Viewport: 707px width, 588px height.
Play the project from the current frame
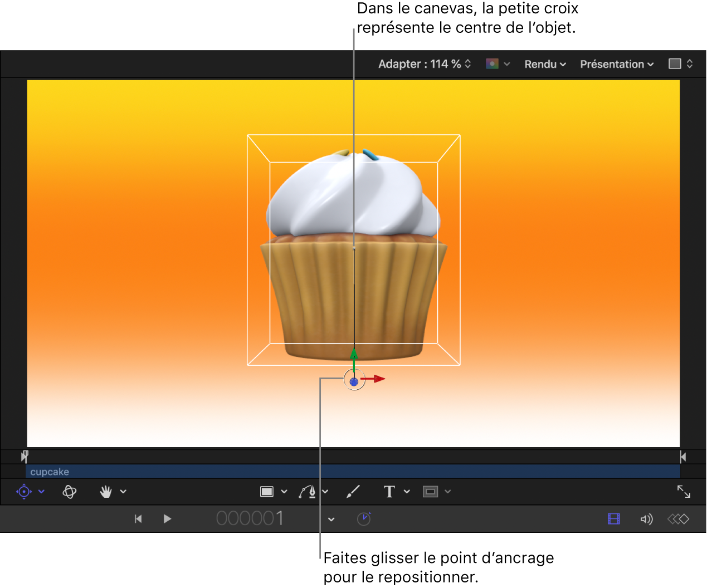coord(167,518)
